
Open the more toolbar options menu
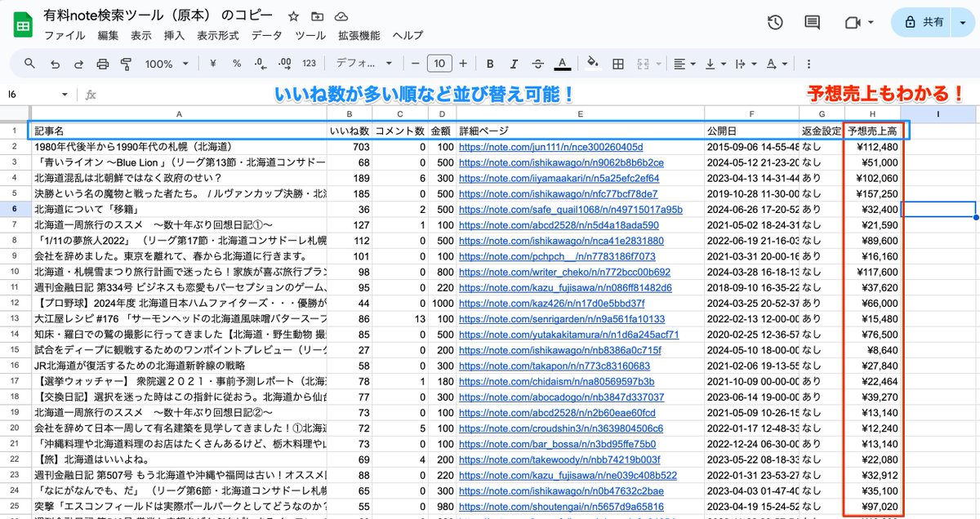tap(808, 64)
